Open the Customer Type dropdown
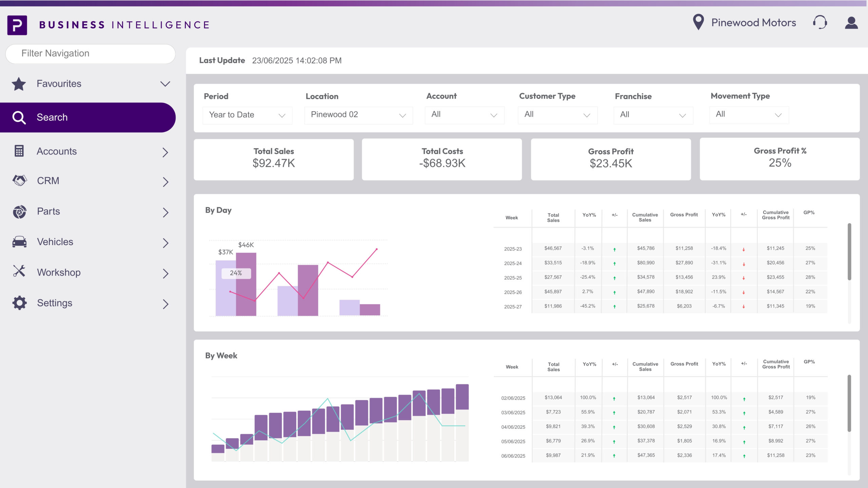This screenshot has width=868, height=488. [557, 115]
